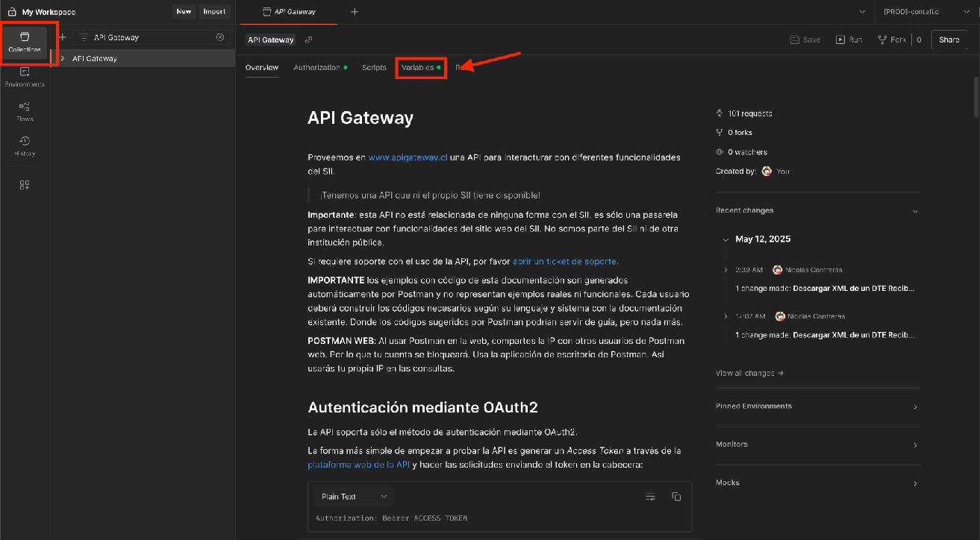This screenshot has width=980, height=540.
Task: Open the www.apigateway.cl link
Action: coord(408,158)
